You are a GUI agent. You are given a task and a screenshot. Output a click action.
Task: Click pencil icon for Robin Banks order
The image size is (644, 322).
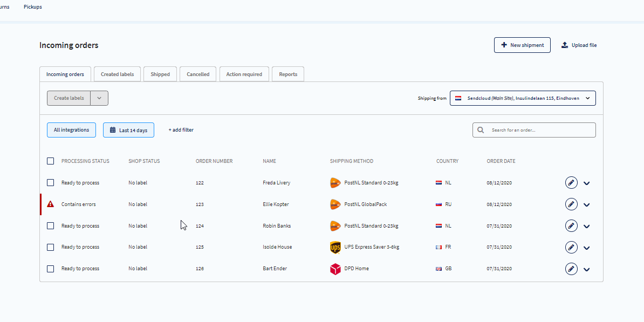[571, 225]
